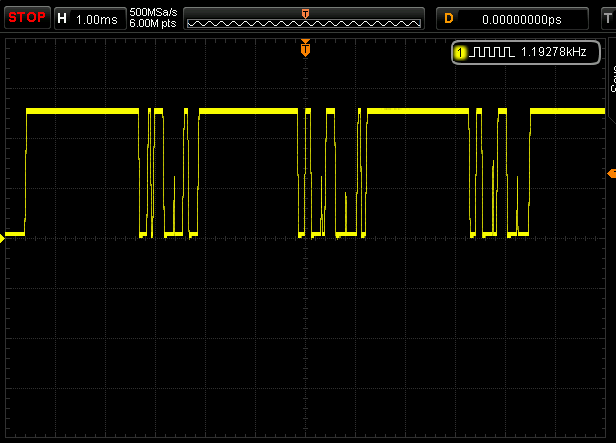This screenshot has width=616, height=443.
Task: Click the T indicator in the top right corner
Action: click(x=609, y=18)
